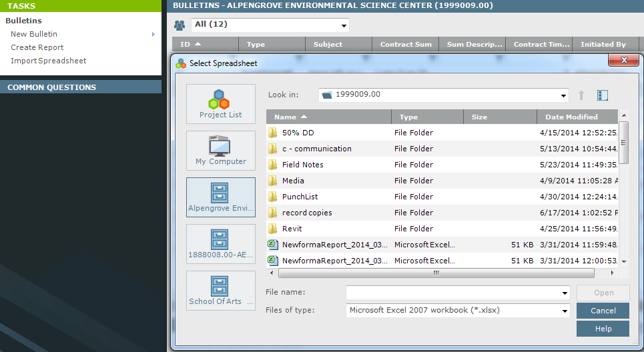This screenshot has width=644, height=352.
Task: Expand the New Bulletin submenu arrow
Action: 153,34
